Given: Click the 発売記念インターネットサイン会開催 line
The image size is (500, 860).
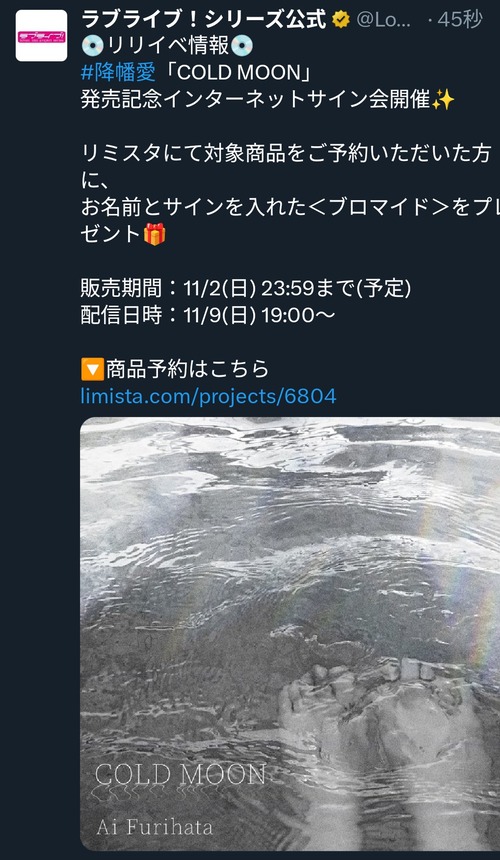Looking at the screenshot, I should tap(255, 100).
